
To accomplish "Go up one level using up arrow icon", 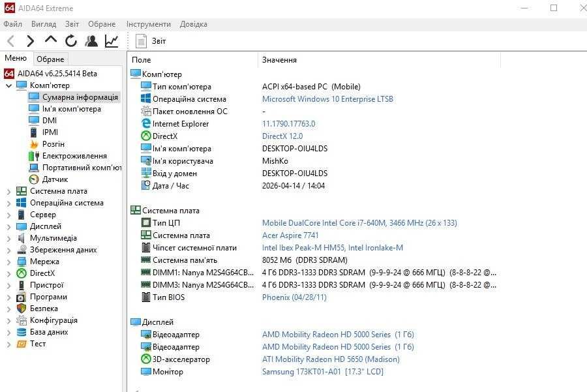I will click(x=51, y=40).
